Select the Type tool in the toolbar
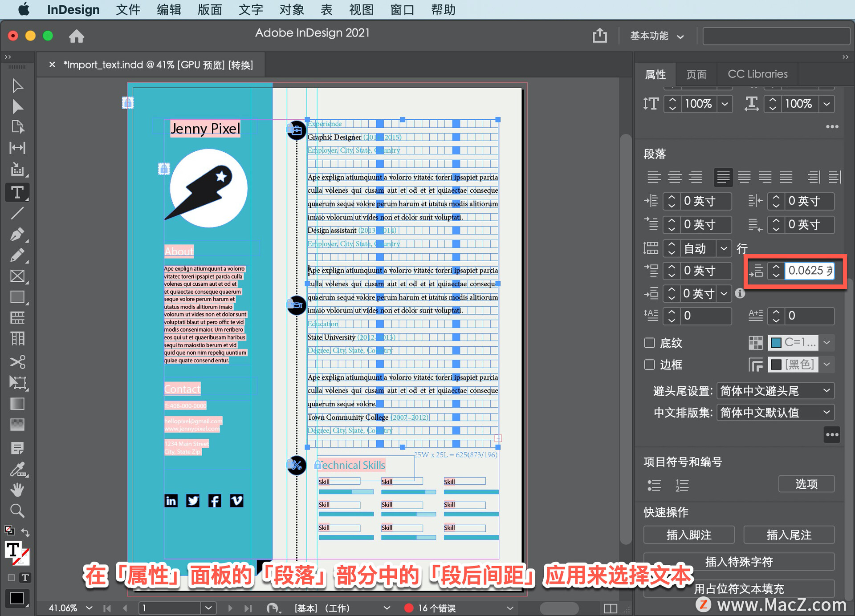Viewport: 855px width, 616px height. tap(17, 193)
